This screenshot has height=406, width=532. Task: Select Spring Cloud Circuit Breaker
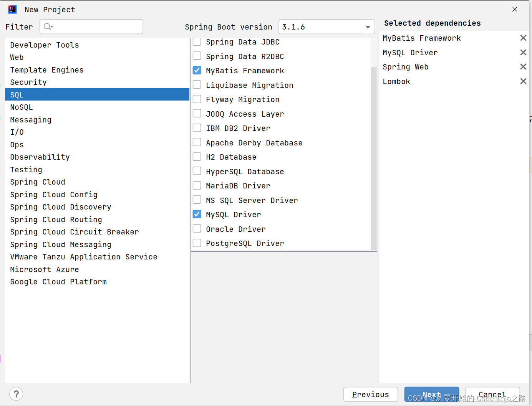pos(97,232)
